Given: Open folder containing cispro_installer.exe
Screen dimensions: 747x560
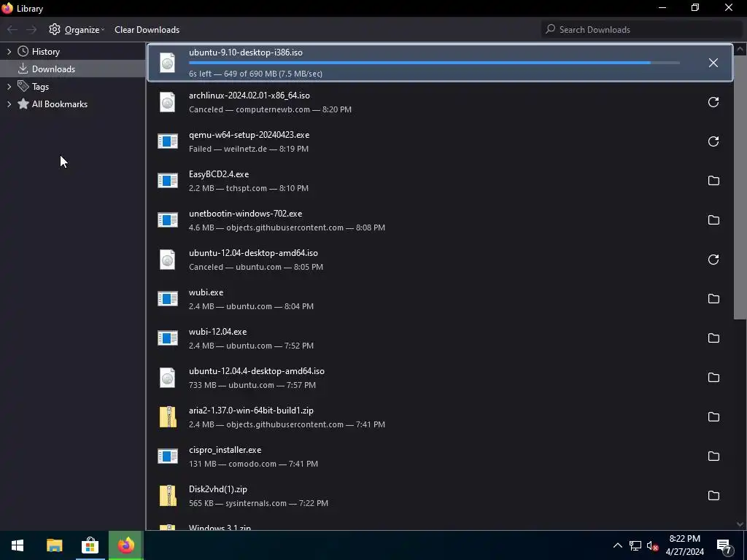Looking at the screenshot, I should click(713, 456).
